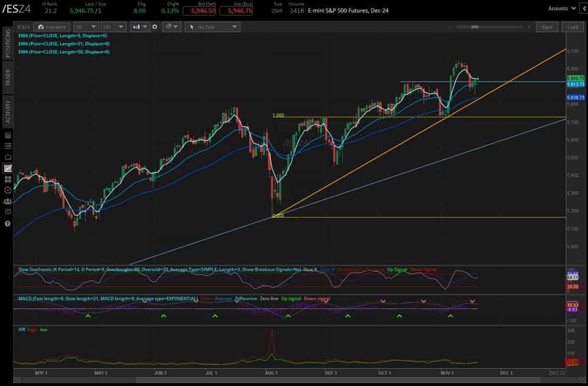
Task: Open the Help question mark icon
Action: [x=8, y=223]
